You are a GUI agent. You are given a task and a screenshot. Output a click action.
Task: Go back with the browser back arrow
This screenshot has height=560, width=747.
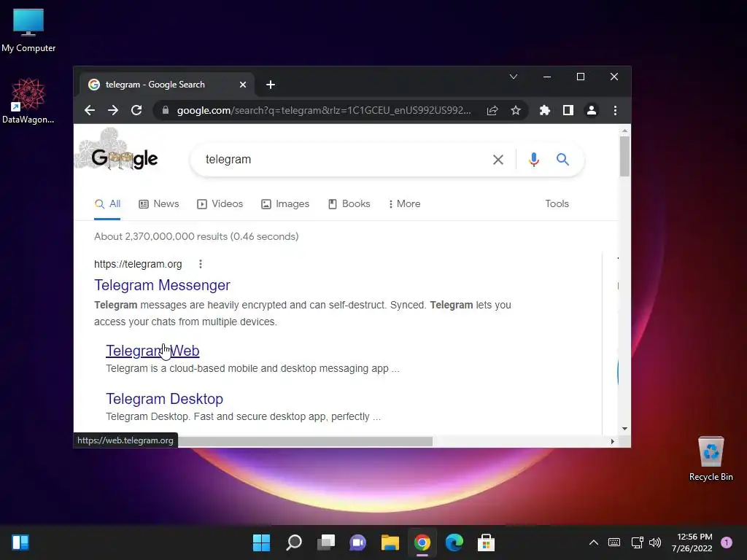(x=90, y=111)
